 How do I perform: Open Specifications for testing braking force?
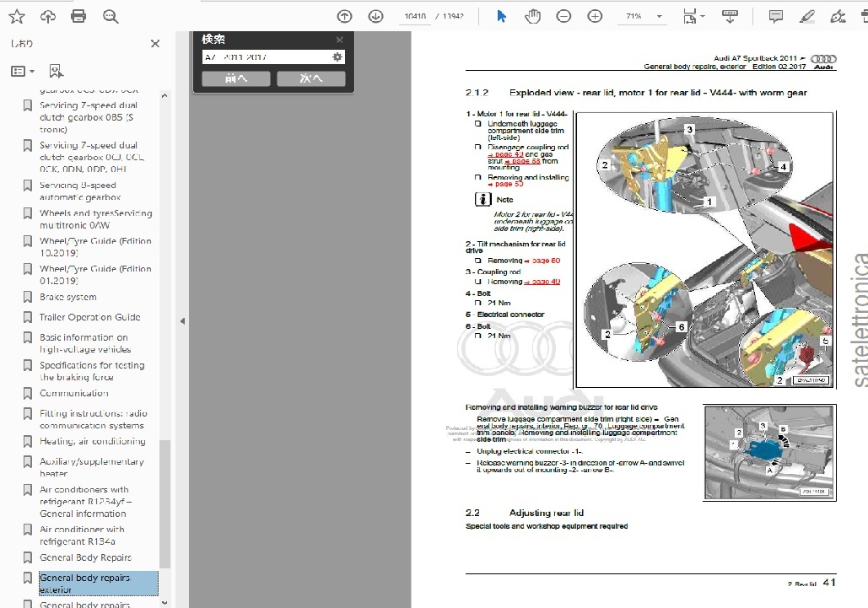tap(92, 371)
